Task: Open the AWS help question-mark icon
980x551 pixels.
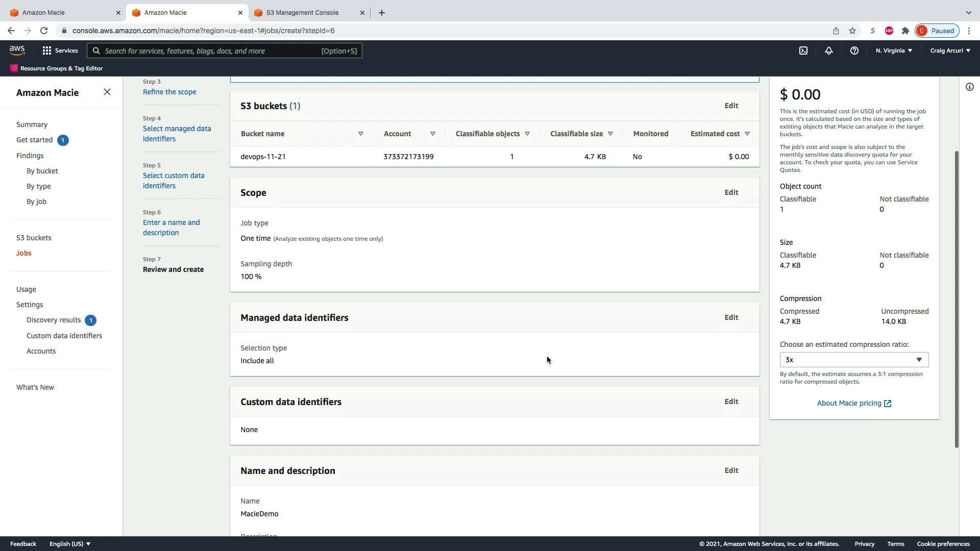Action: click(x=854, y=51)
